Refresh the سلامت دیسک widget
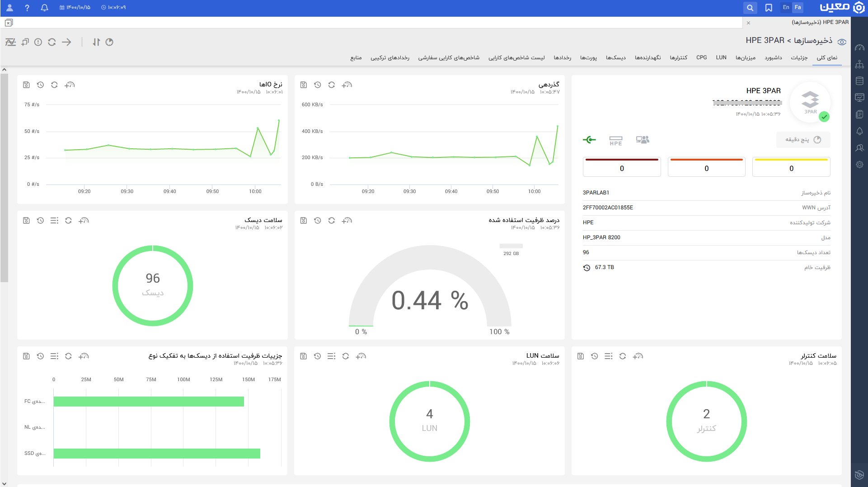This screenshot has height=487, width=868. coord(68,220)
